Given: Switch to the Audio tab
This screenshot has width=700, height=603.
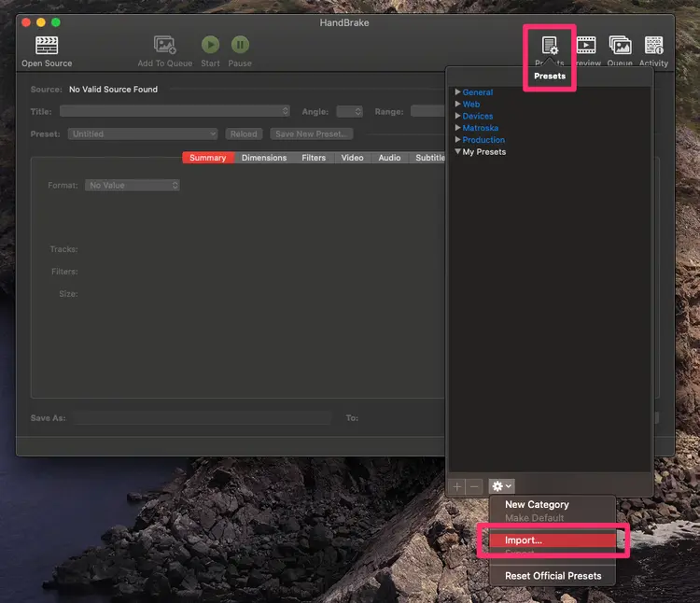Looking at the screenshot, I should pyautogui.click(x=389, y=158).
